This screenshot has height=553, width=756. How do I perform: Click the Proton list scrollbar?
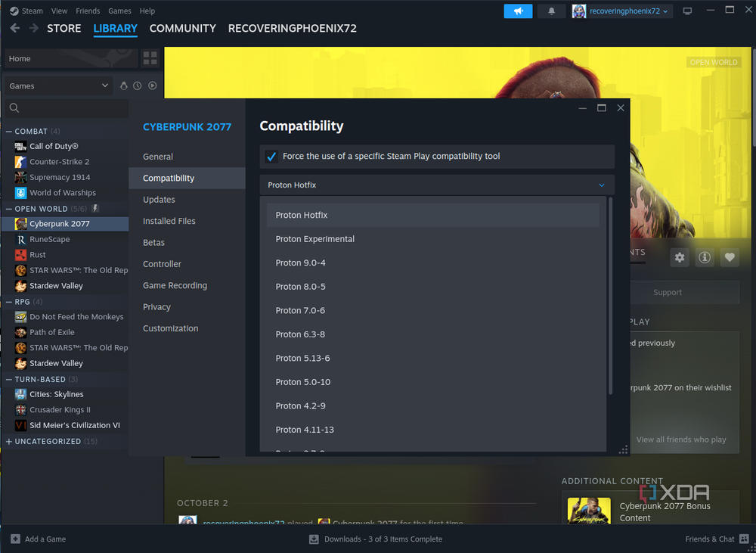pos(610,295)
